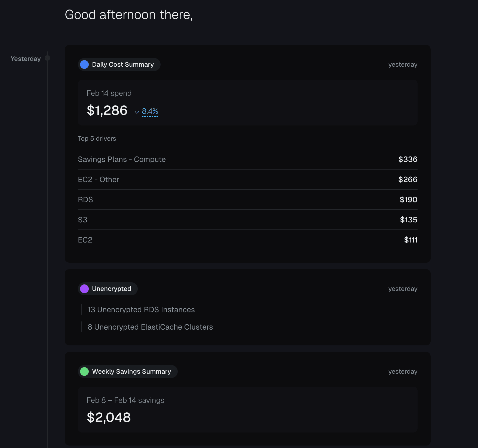Open 8 Unencrypted ElastiCache Clusters

150,327
